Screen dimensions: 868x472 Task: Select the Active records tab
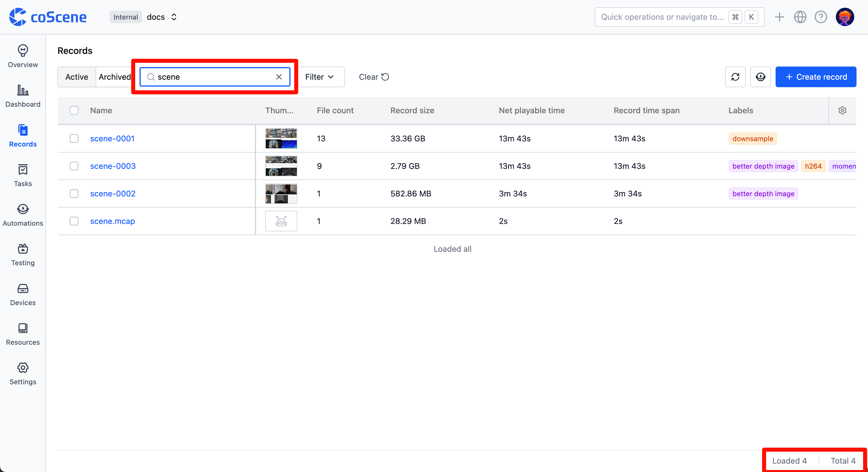point(76,77)
